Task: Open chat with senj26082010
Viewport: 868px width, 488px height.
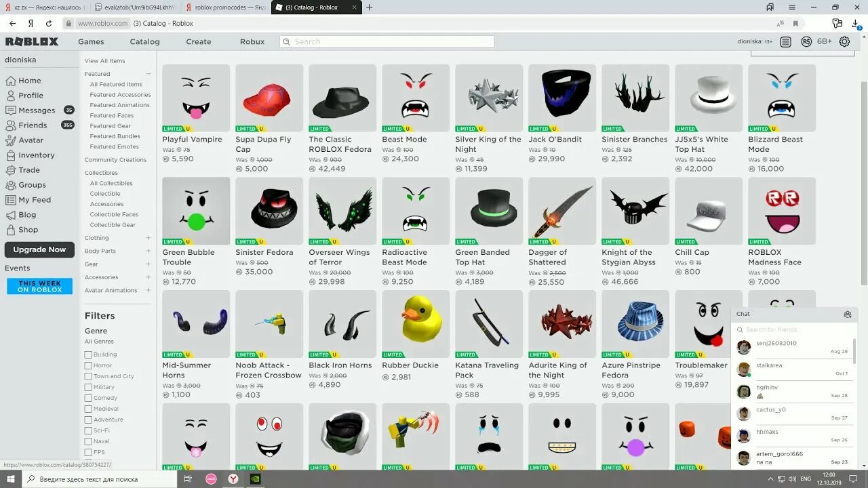Action: (793, 347)
